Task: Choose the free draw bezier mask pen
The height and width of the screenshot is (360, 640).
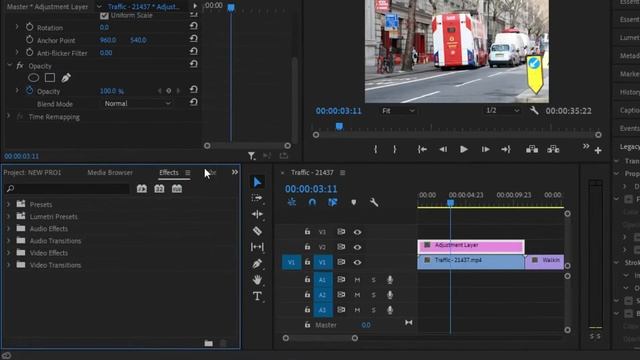Action: [66, 78]
